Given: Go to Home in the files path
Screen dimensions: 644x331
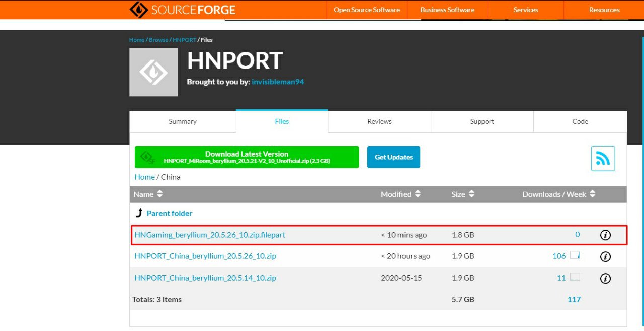Looking at the screenshot, I should click(144, 177).
